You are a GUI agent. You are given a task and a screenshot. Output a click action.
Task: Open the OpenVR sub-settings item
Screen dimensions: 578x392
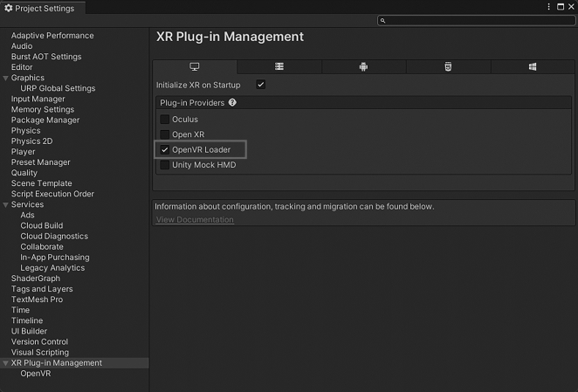pos(36,373)
